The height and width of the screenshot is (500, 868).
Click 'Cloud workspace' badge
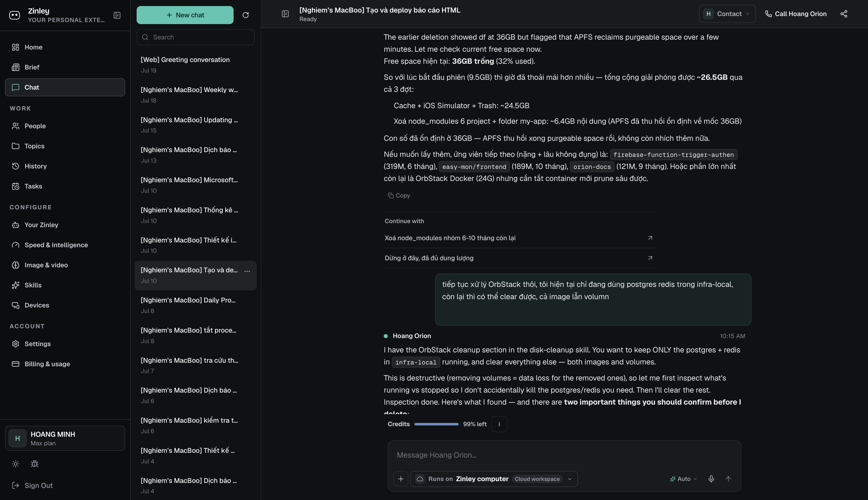click(537, 479)
